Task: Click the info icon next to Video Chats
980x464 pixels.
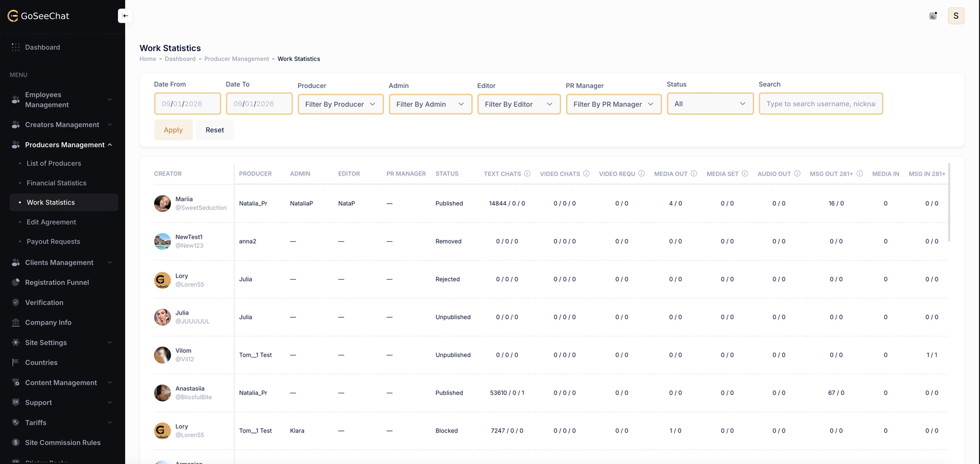Action: point(586,173)
